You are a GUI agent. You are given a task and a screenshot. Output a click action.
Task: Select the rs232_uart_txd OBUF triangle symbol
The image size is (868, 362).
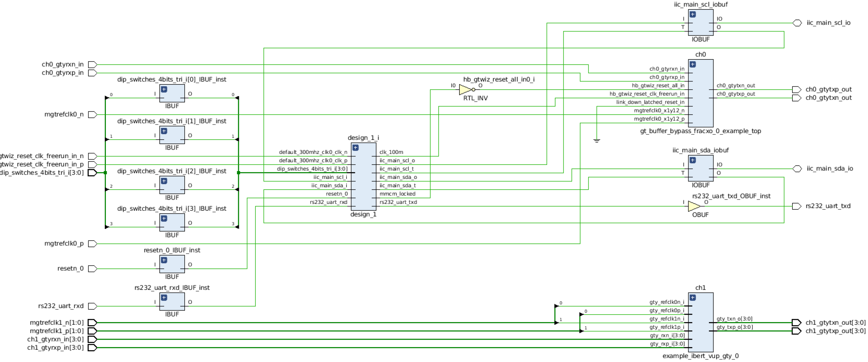click(x=694, y=206)
